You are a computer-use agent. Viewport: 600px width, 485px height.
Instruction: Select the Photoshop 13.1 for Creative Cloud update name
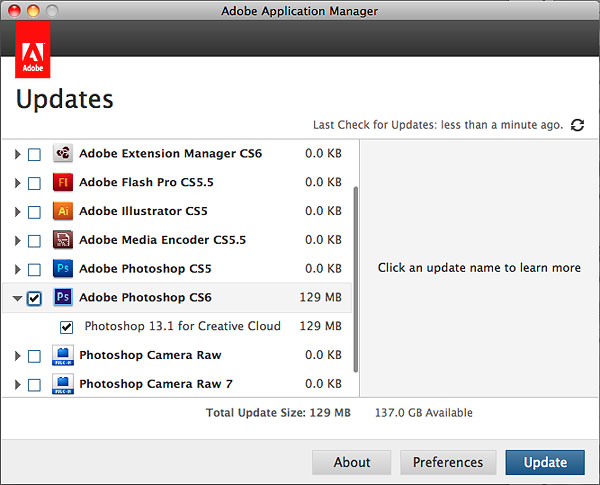click(x=182, y=326)
